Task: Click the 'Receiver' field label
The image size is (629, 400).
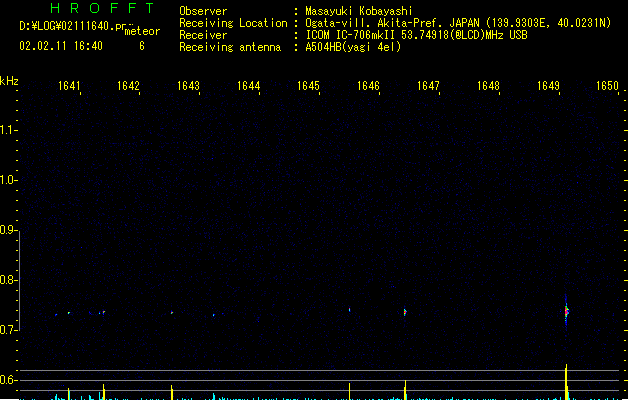Action: 203,35
